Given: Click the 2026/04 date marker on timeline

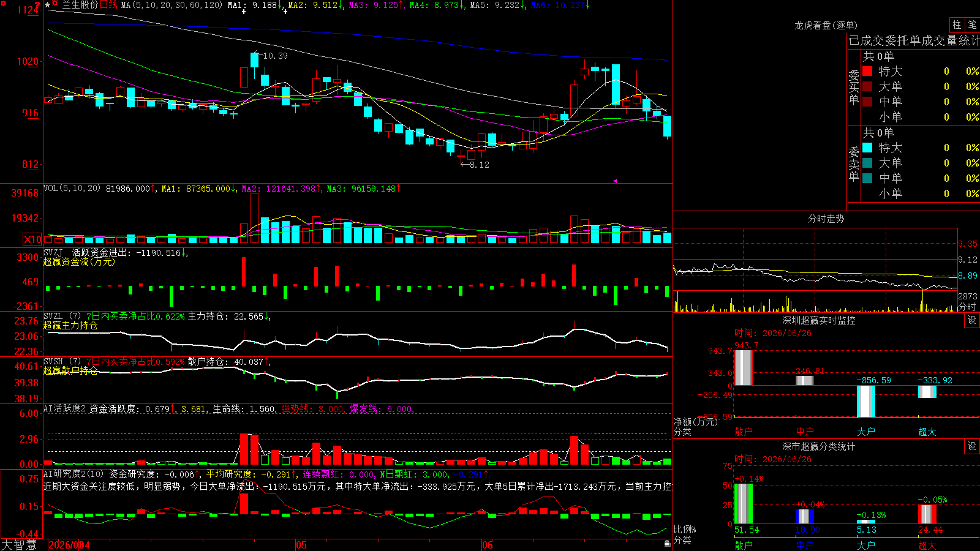Looking at the screenshot, I should pos(69,545).
